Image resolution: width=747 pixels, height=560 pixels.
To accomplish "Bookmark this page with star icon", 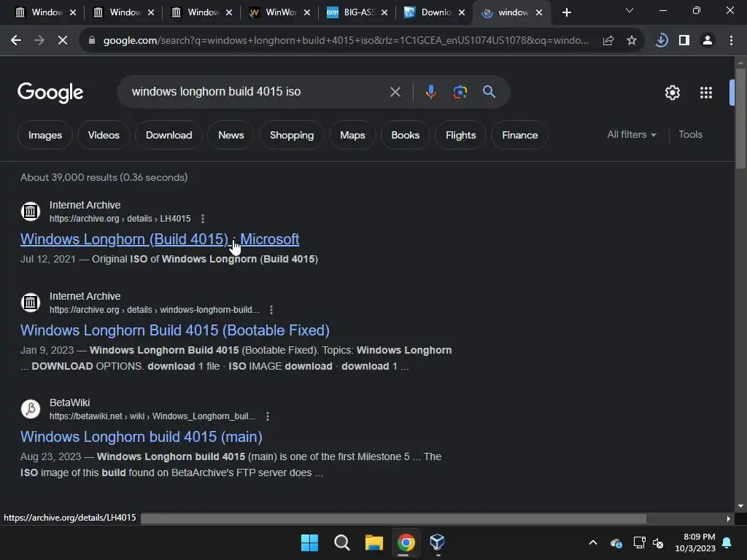I will click(631, 41).
